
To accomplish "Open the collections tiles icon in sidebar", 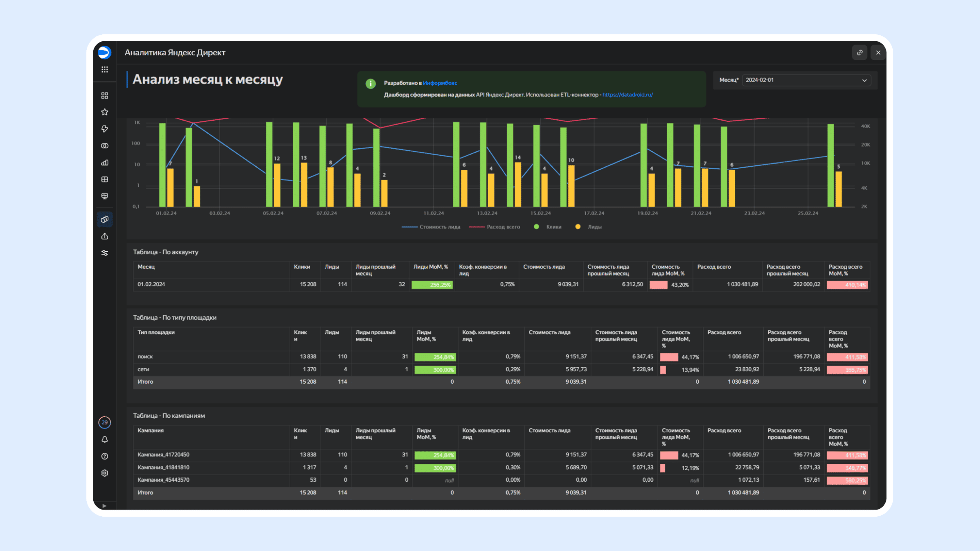I will point(104,96).
